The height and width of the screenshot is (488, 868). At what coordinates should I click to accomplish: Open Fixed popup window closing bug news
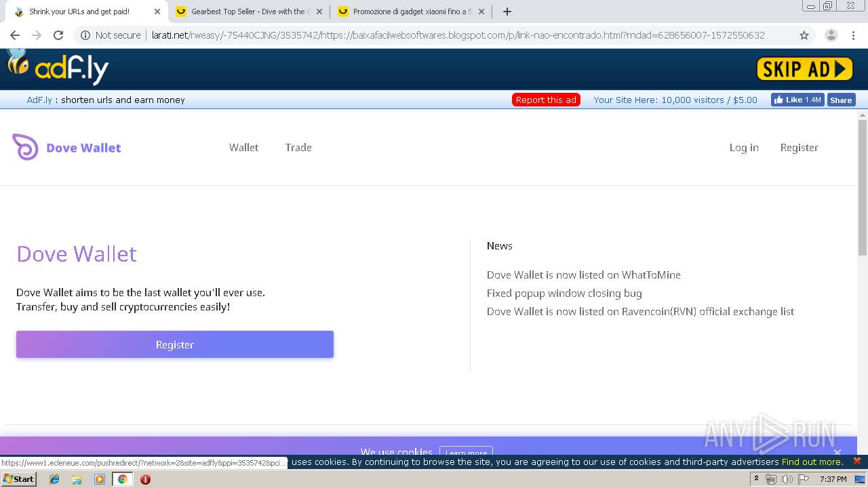[x=564, y=293]
